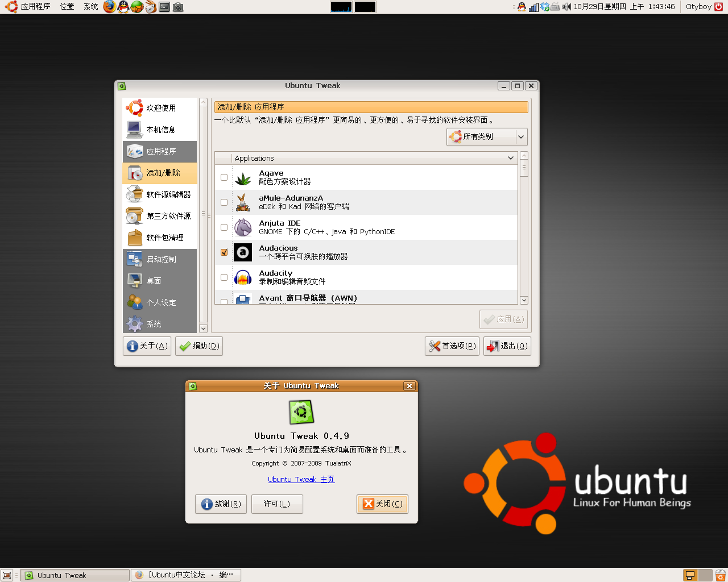Click the active workspace switcher cell

point(690,575)
